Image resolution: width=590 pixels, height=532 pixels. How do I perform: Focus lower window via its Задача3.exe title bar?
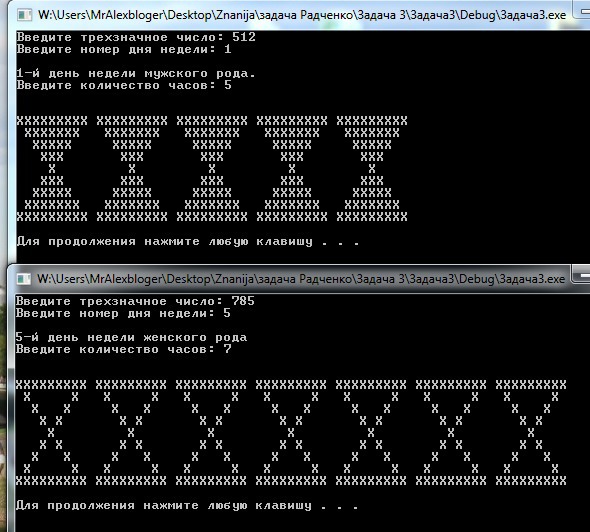click(301, 279)
